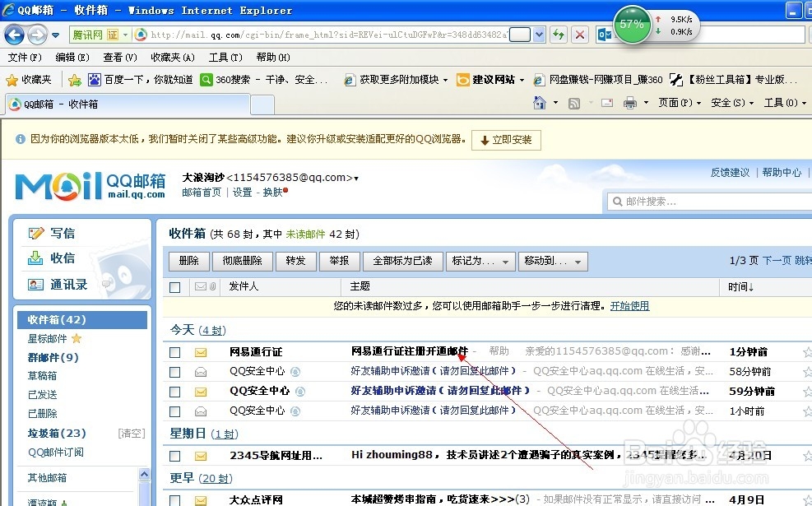The width and height of the screenshot is (812, 506).
Task: Open the account dropdown arrow after 1154576385@qq.com
Action: tap(356, 179)
